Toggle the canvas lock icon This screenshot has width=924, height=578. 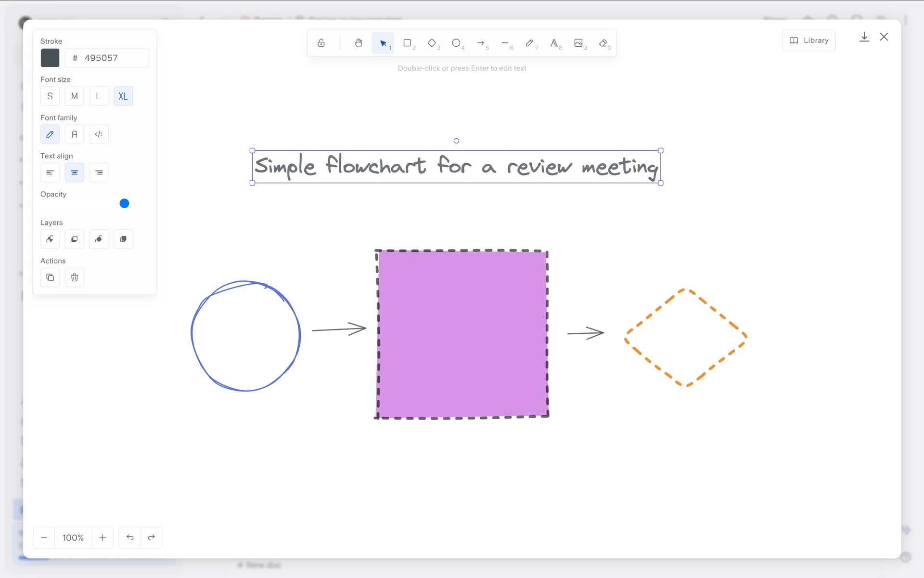pyautogui.click(x=321, y=43)
